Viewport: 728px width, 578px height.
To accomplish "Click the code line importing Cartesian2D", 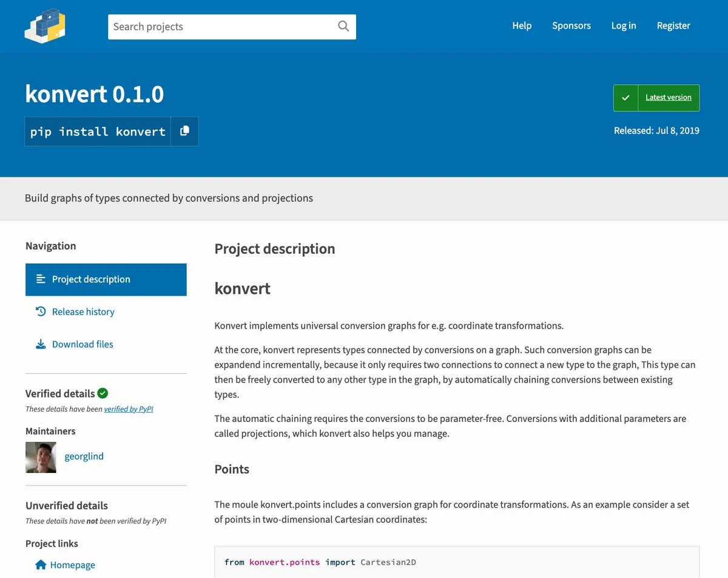I will pos(320,562).
